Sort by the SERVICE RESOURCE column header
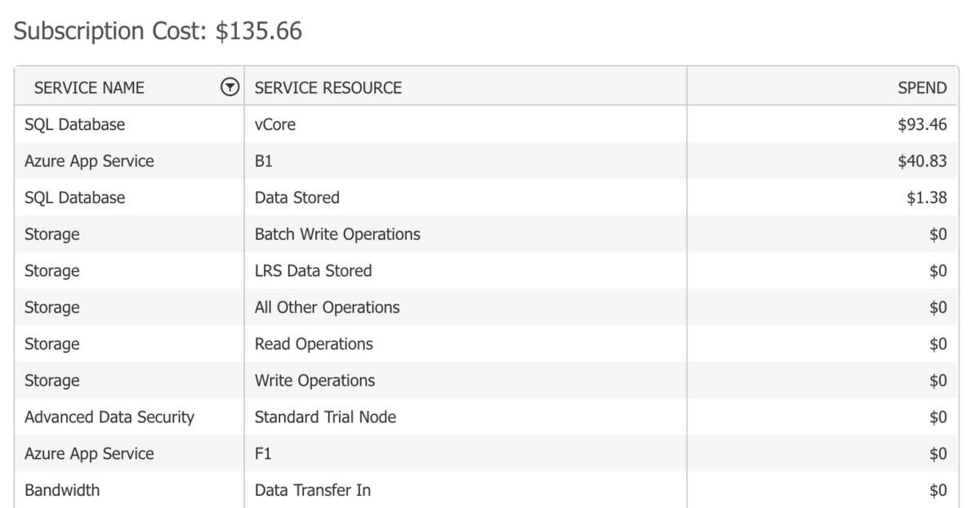The height and width of the screenshot is (508, 980). [328, 87]
